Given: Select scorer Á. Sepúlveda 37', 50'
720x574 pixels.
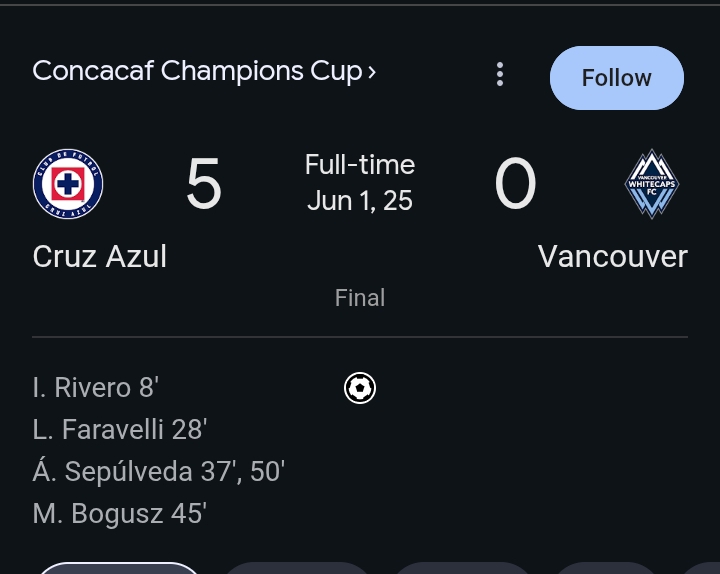Looking at the screenshot, I should [159, 471].
